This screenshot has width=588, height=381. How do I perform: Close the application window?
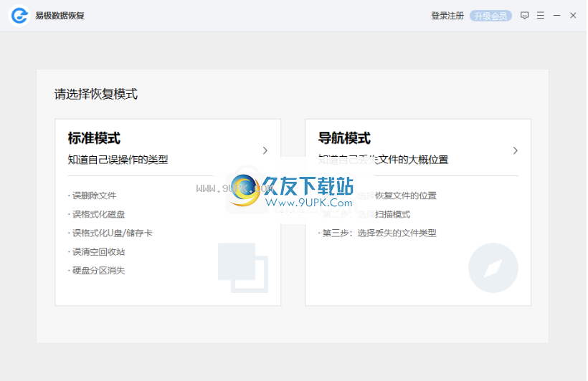click(x=573, y=15)
